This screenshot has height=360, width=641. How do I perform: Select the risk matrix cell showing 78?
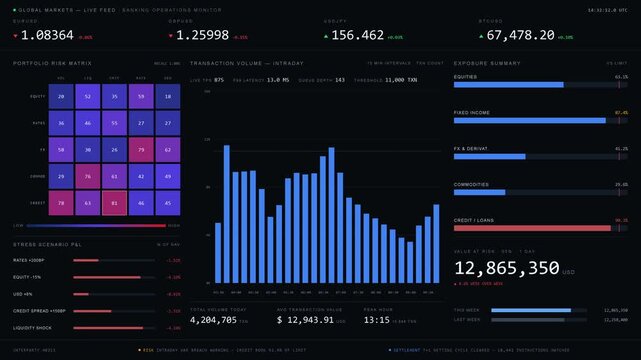click(x=61, y=203)
